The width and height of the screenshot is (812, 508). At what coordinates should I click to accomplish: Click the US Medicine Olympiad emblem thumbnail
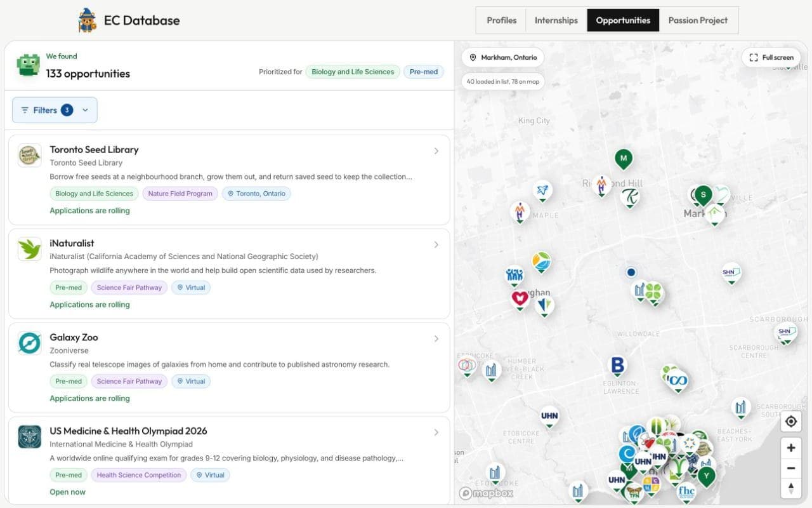click(30, 437)
